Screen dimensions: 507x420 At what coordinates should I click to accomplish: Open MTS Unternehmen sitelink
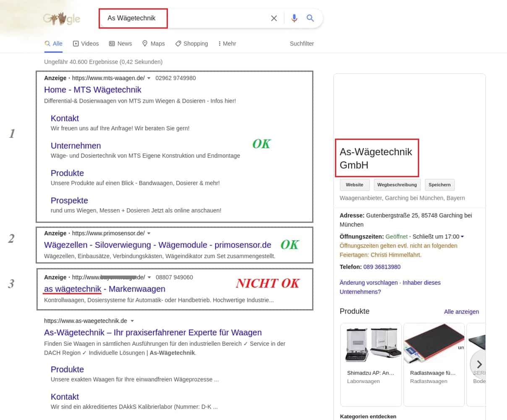[76, 146]
